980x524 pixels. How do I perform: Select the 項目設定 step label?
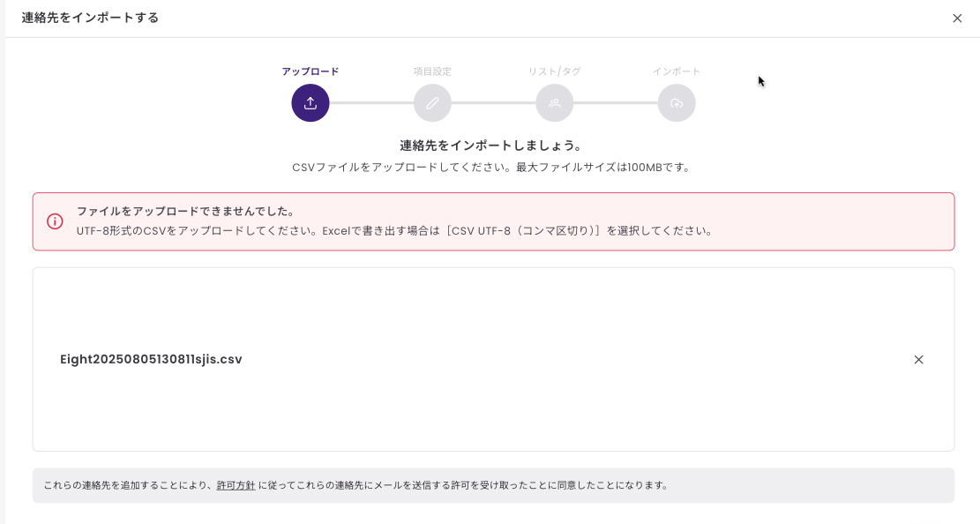pyautogui.click(x=432, y=71)
